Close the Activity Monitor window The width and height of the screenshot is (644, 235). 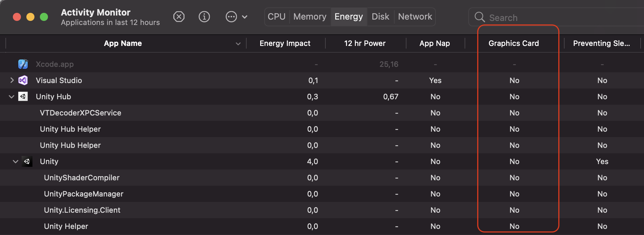pos(17,17)
